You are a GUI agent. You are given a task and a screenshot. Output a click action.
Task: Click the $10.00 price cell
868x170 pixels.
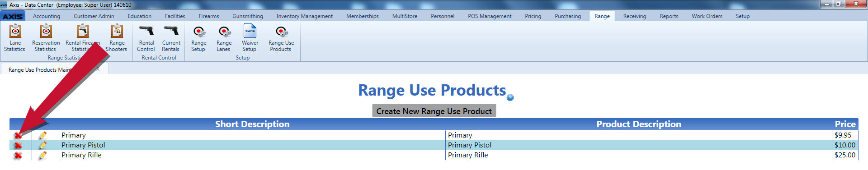point(845,145)
